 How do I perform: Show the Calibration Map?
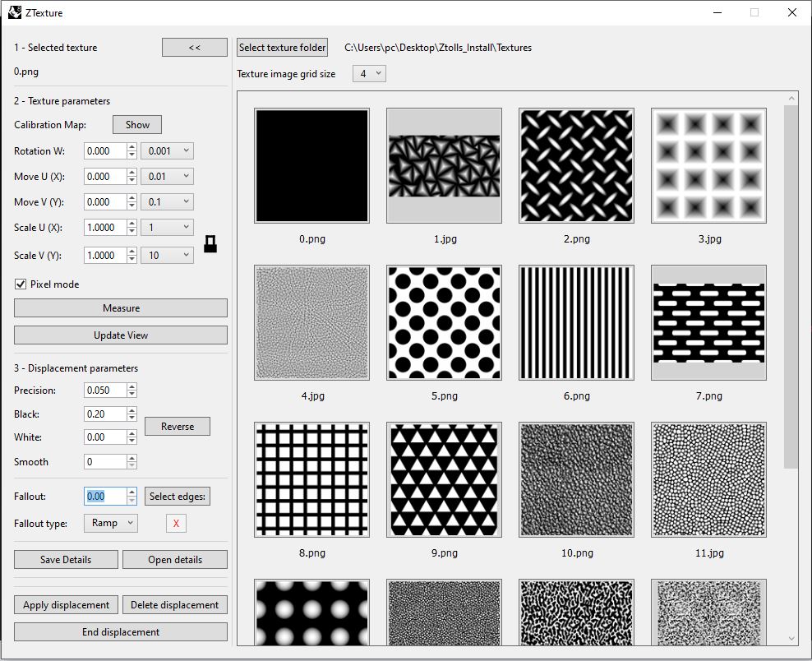coord(137,124)
